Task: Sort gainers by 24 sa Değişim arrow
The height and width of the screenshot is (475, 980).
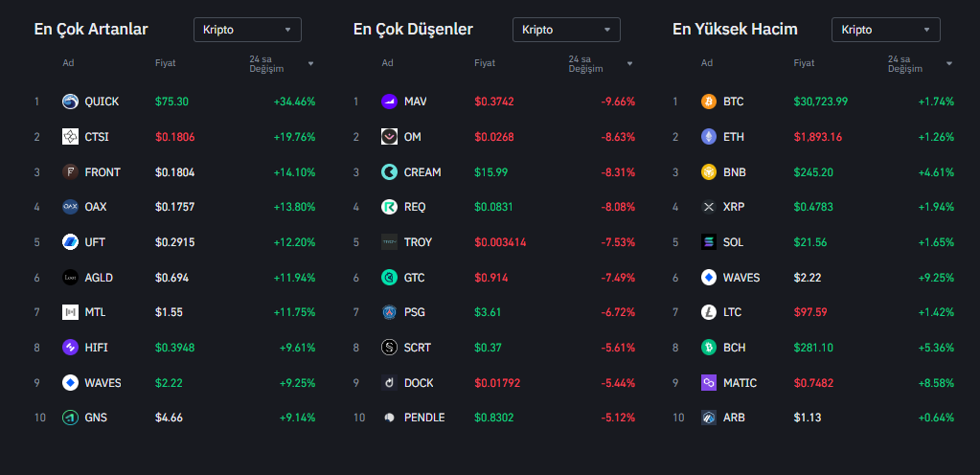Action: pyautogui.click(x=310, y=64)
